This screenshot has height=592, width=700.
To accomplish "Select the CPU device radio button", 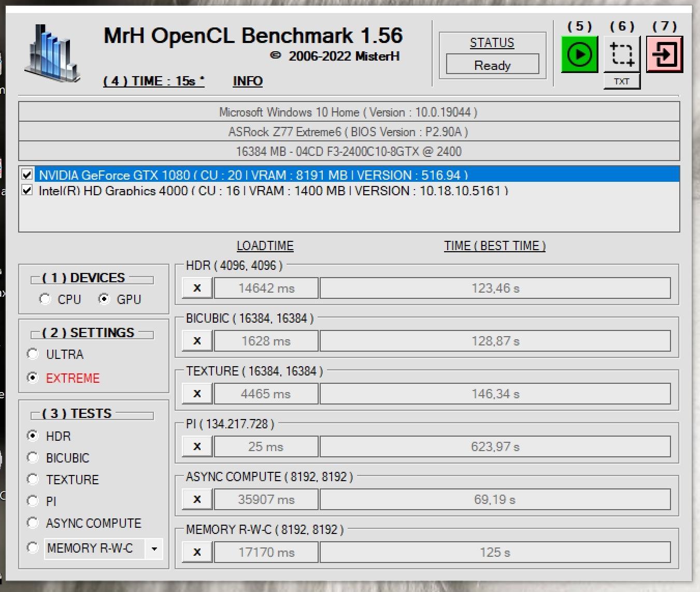I will (x=45, y=299).
